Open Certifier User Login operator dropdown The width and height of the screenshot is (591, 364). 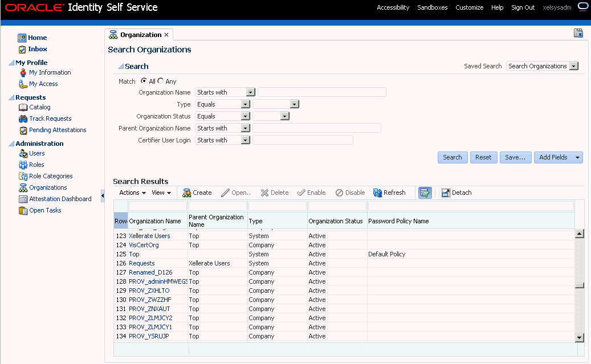click(x=246, y=140)
